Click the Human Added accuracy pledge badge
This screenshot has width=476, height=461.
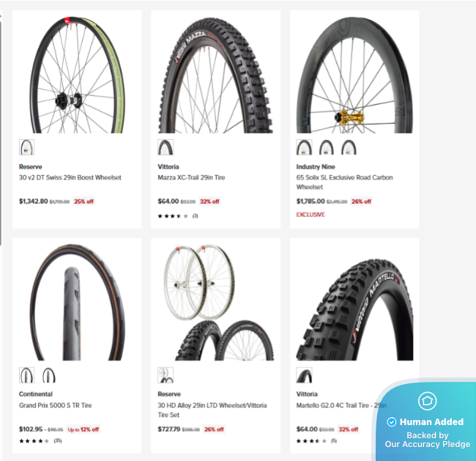(425, 421)
